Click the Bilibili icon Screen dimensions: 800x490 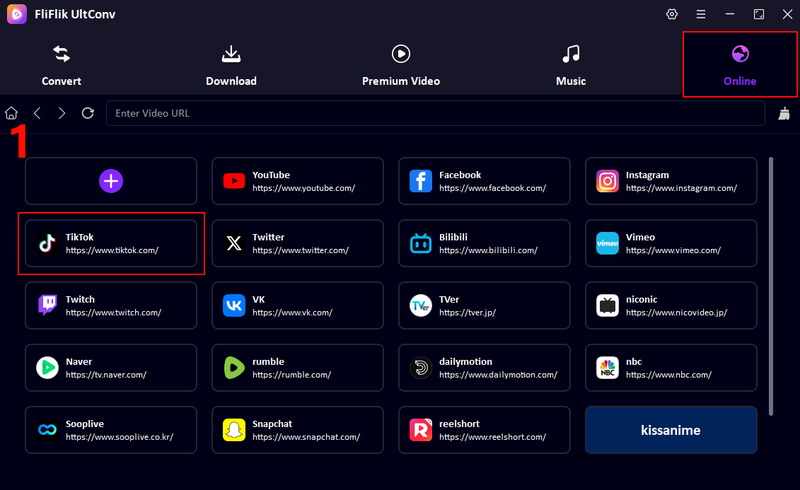(x=421, y=243)
